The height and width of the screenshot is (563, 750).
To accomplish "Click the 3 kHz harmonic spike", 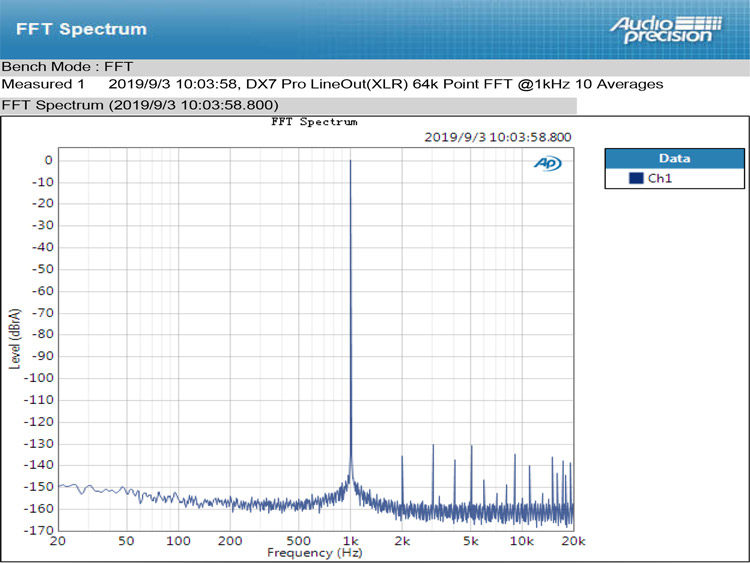I will [433, 474].
